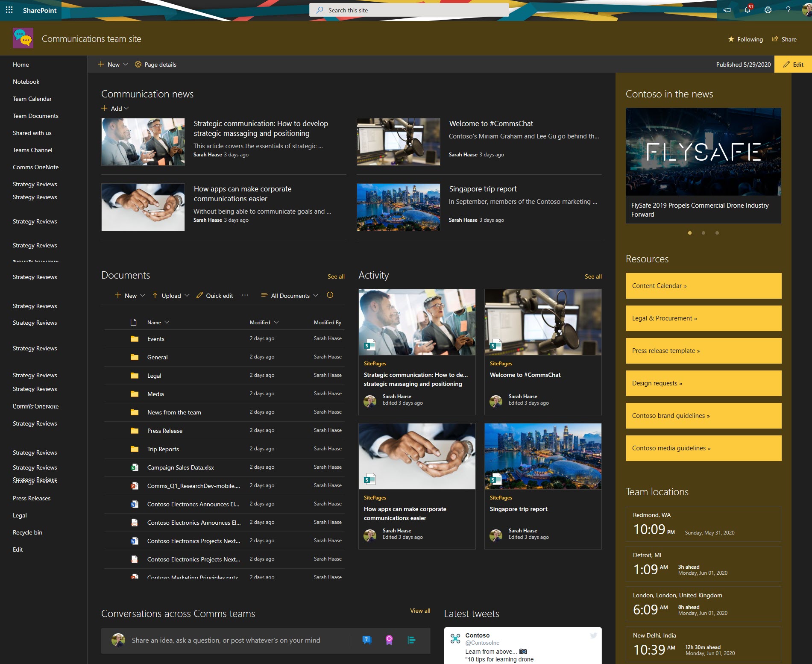Open See all next to Documents

pyautogui.click(x=336, y=276)
